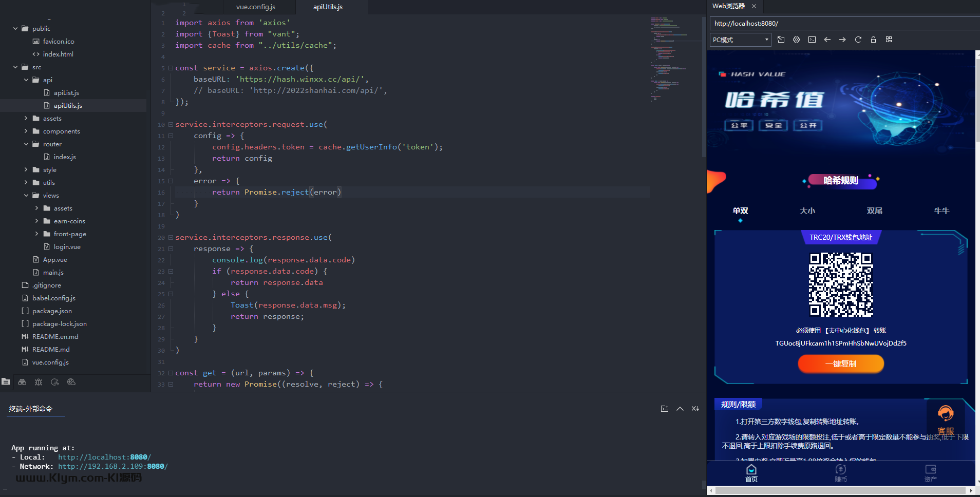980x497 pixels.
Task: Open the PC模式 device mode dropdown
Action: click(741, 40)
